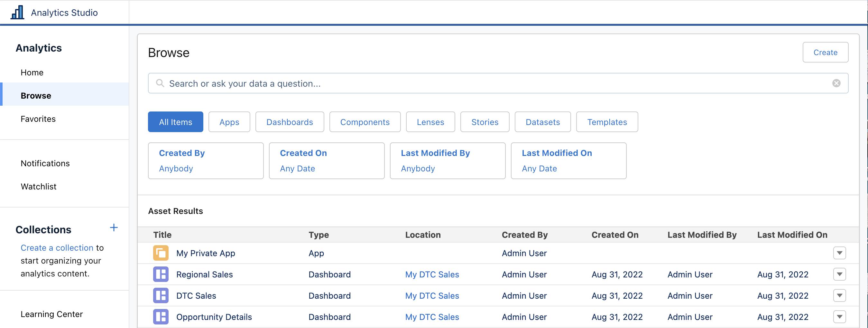Open the Opportunity Details title
This screenshot has width=868, height=328.
(214, 317)
